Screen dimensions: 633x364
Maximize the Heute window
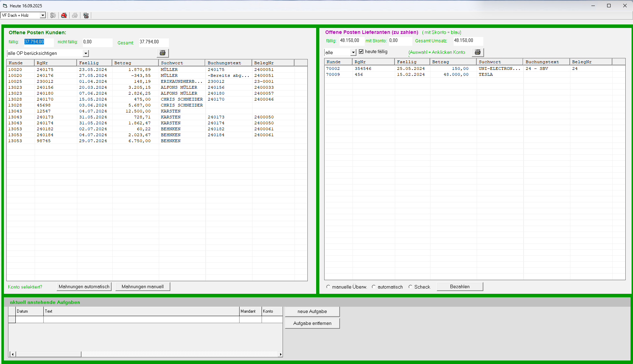609,6
